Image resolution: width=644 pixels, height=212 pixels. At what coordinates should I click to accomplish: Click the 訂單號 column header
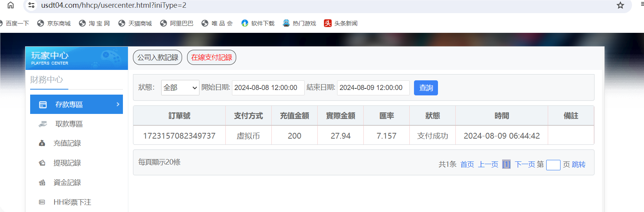[179, 116]
